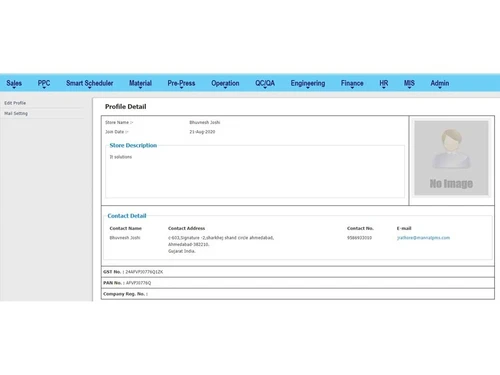The height and width of the screenshot is (375, 500).
Task: Click the Join Date label
Action: click(117, 132)
